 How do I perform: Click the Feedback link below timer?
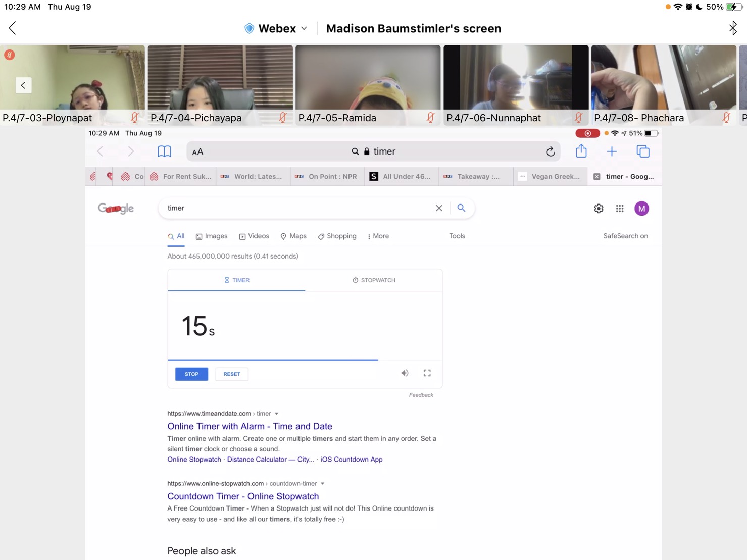(421, 395)
